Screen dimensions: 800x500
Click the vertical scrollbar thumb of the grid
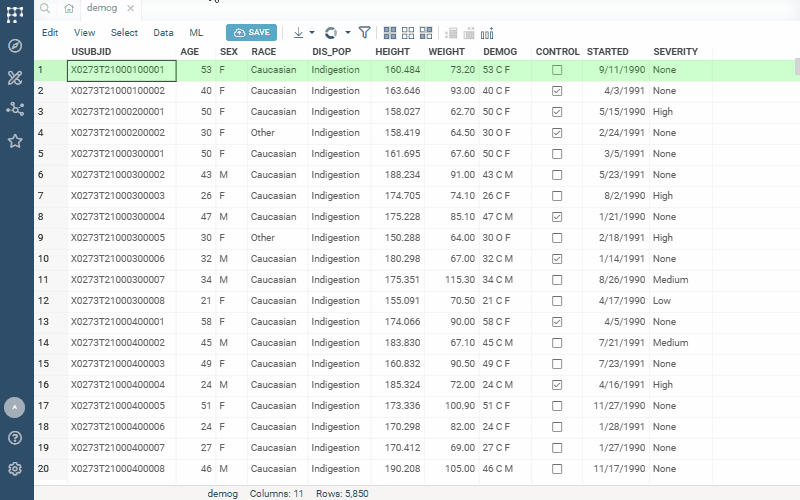(797, 67)
